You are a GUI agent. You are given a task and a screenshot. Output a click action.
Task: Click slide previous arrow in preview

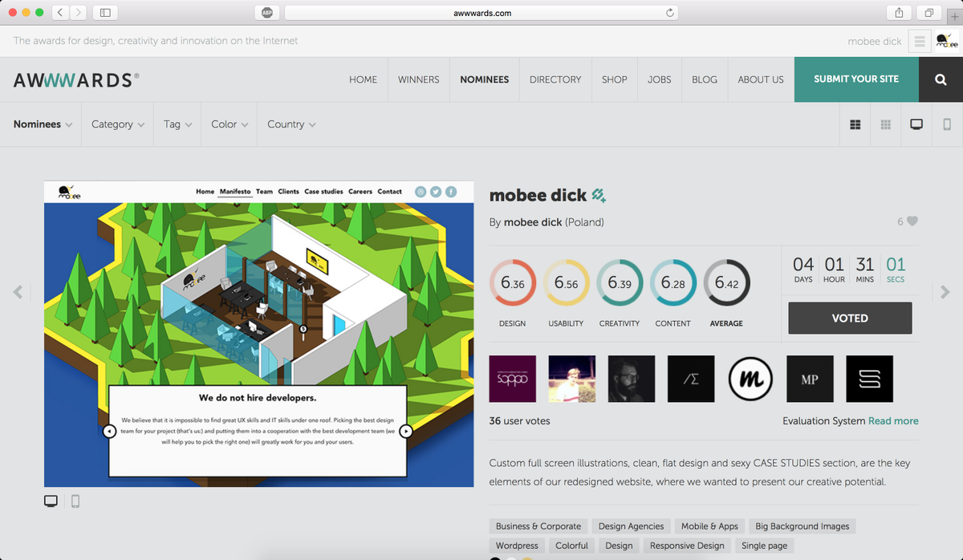click(x=110, y=431)
